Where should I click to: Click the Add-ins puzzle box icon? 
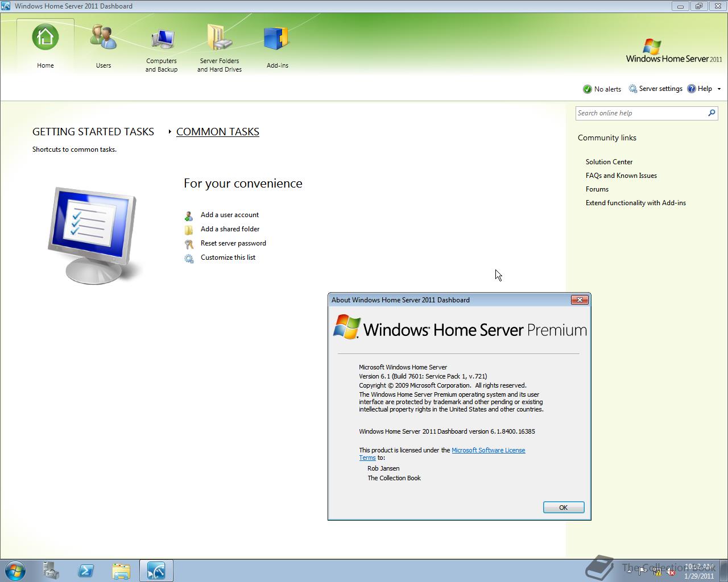[x=277, y=38]
